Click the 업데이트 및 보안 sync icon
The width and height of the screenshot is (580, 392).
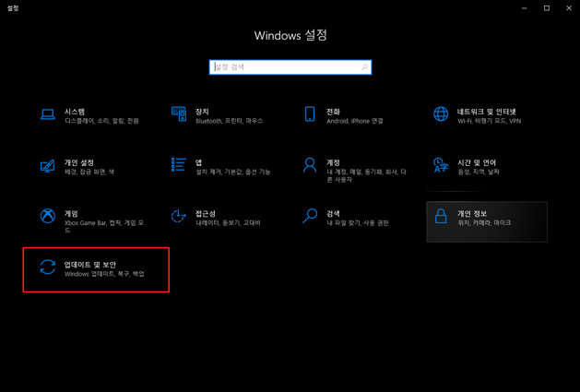[x=48, y=267]
